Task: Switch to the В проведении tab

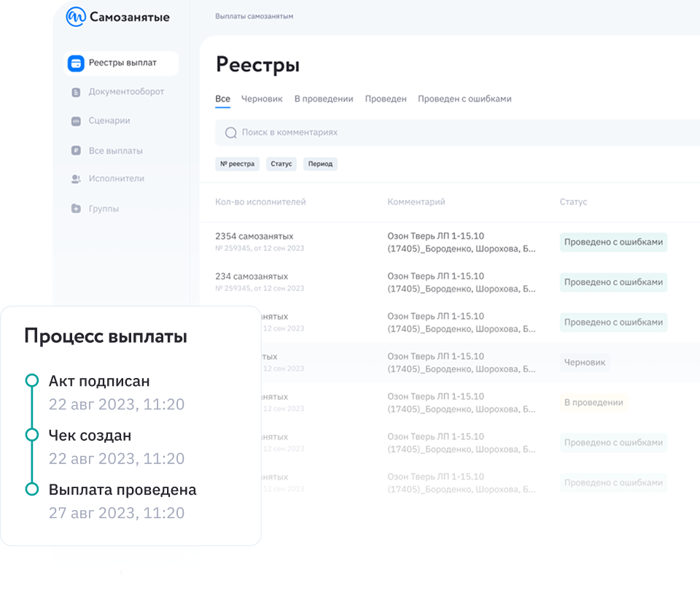Action: (x=324, y=99)
